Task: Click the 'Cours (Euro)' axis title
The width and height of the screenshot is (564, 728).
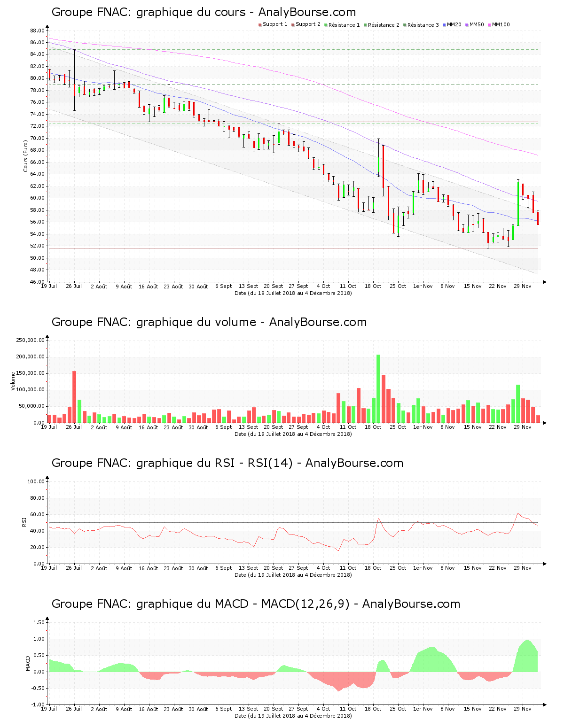Action: 26,156
